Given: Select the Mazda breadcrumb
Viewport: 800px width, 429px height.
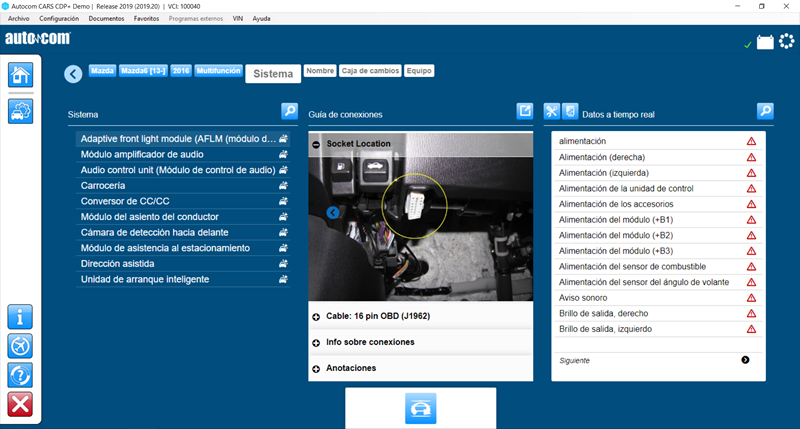Looking at the screenshot, I should coord(103,71).
